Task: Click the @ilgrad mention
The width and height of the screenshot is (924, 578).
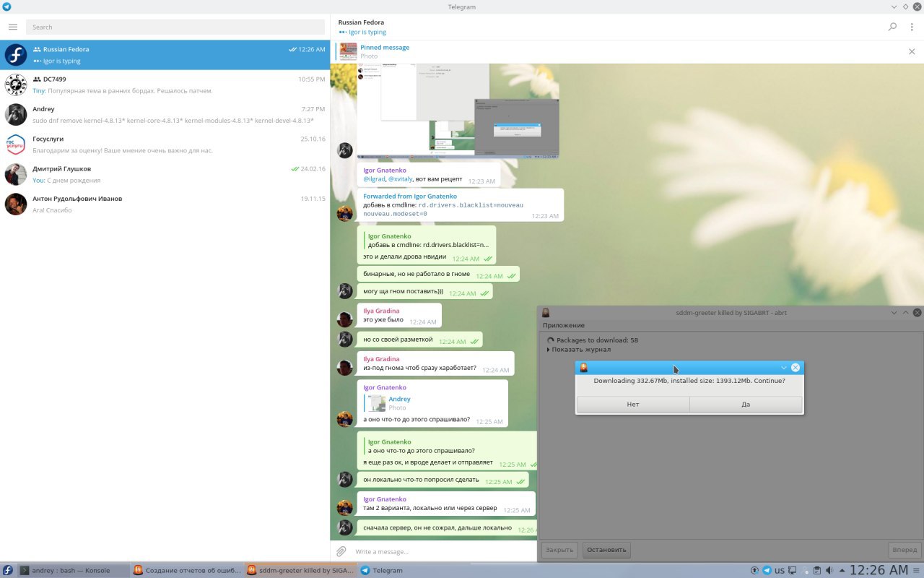Action: click(x=374, y=178)
